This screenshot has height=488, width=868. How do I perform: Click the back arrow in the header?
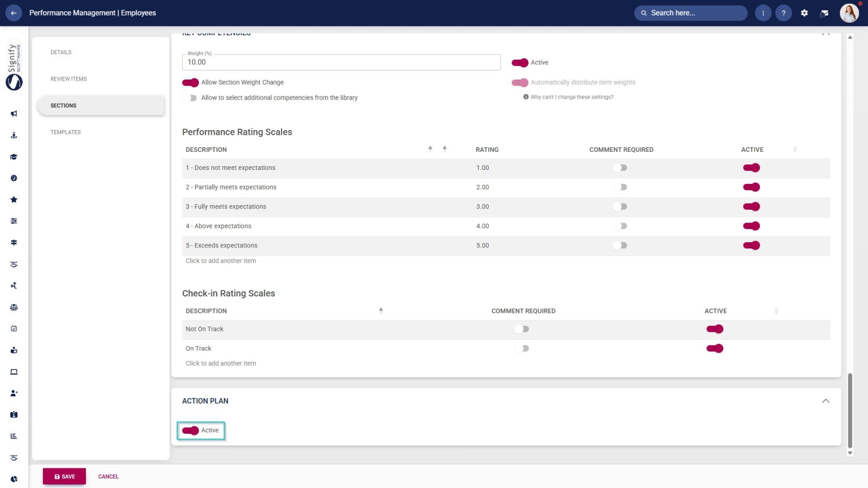[x=13, y=13]
